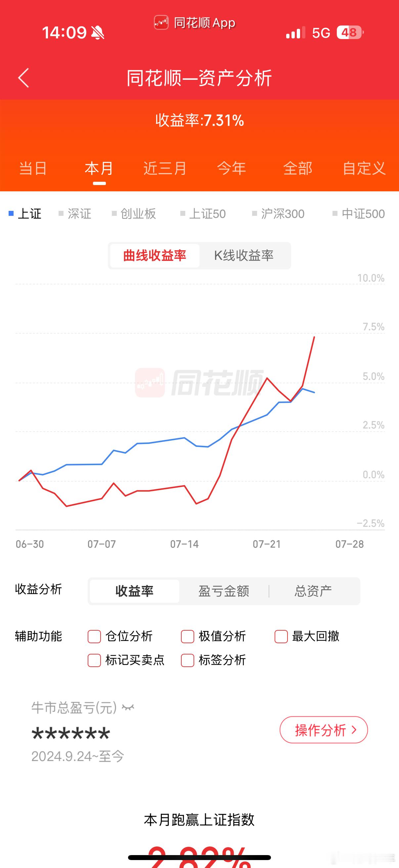This screenshot has width=399, height=868.
Task: Select the 深证 index legend
Action: (x=75, y=214)
